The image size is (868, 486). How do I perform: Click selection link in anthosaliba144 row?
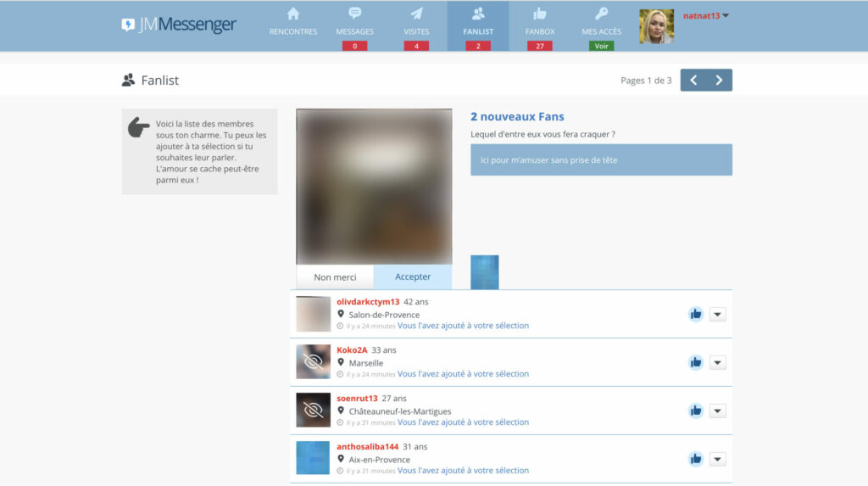463,470
